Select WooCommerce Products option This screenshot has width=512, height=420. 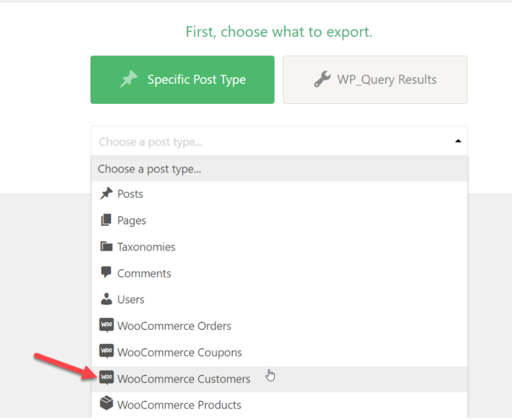coord(179,405)
